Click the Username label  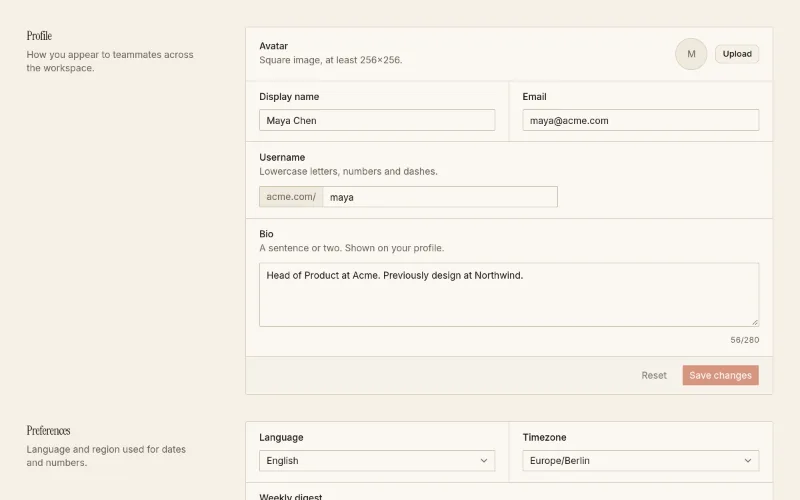click(x=282, y=158)
